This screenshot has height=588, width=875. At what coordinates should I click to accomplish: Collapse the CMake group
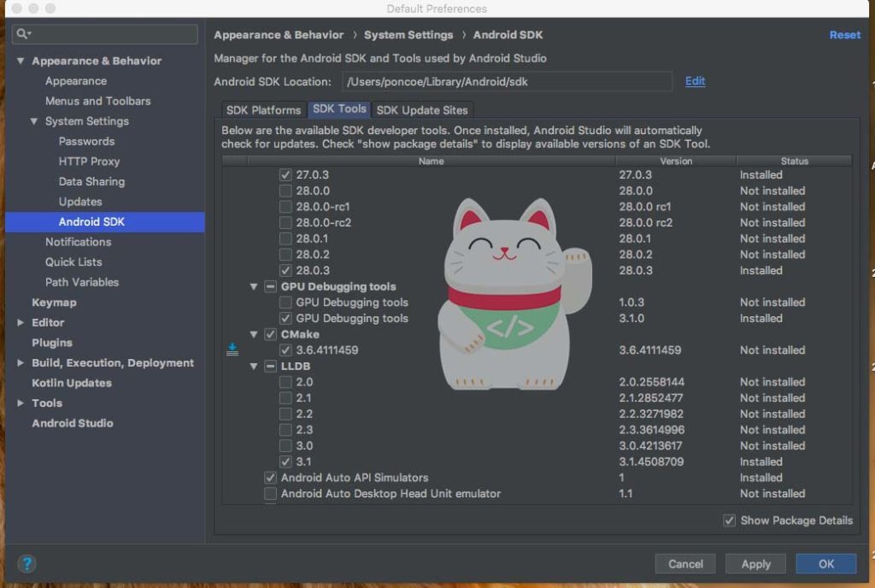click(254, 334)
